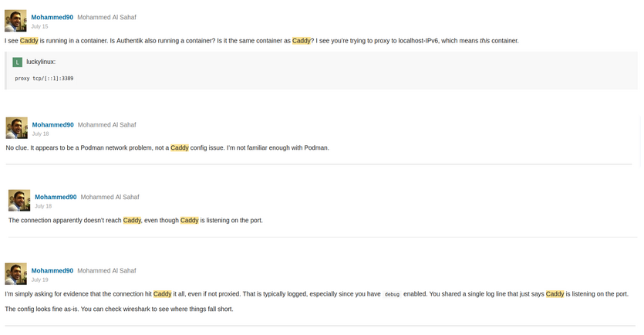Image resolution: width=644 pixels, height=335 pixels.
Task: Click the July 15 post date
Action: pos(39,27)
